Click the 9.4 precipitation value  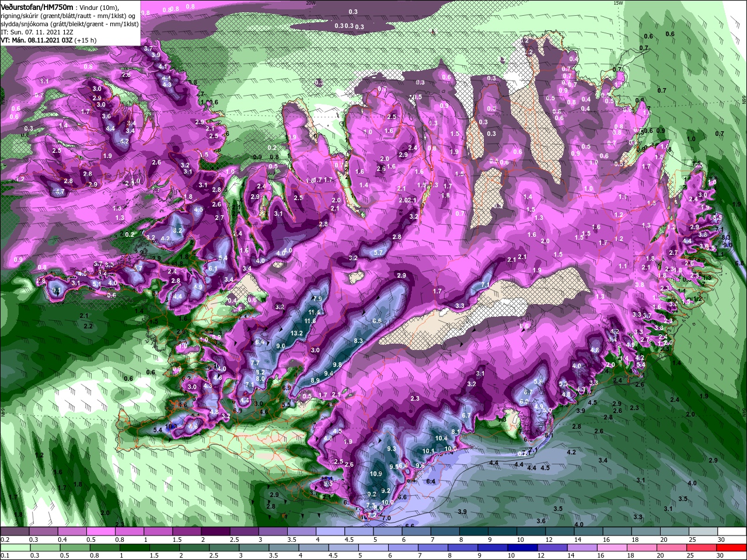click(x=329, y=373)
